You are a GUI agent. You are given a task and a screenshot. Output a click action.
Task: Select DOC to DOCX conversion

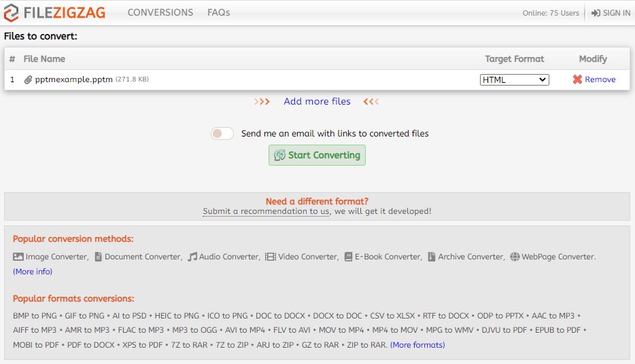pos(280,316)
